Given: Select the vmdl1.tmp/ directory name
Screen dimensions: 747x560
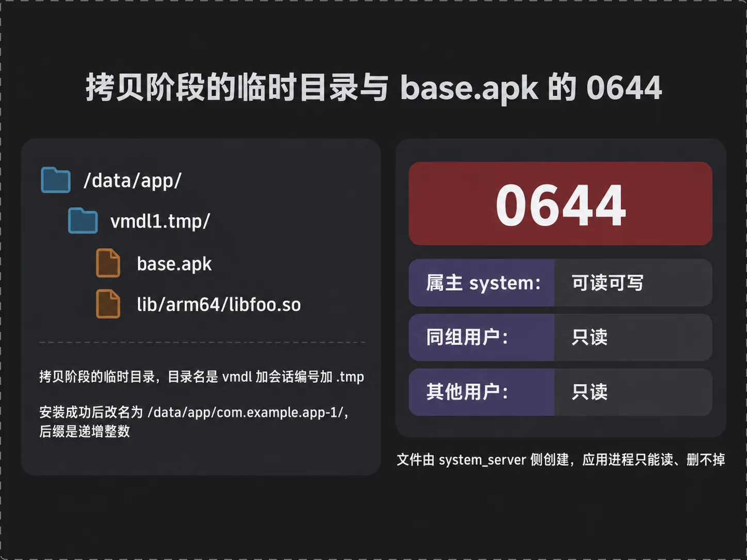Looking at the screenshot, I should point(160,221).
